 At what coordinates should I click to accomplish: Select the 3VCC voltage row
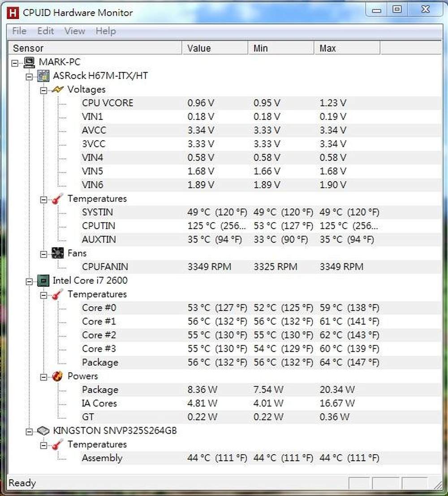click(261, 144)
